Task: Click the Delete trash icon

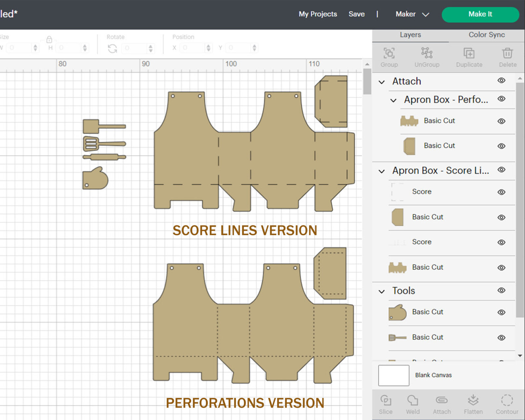Action: point(507,53)
